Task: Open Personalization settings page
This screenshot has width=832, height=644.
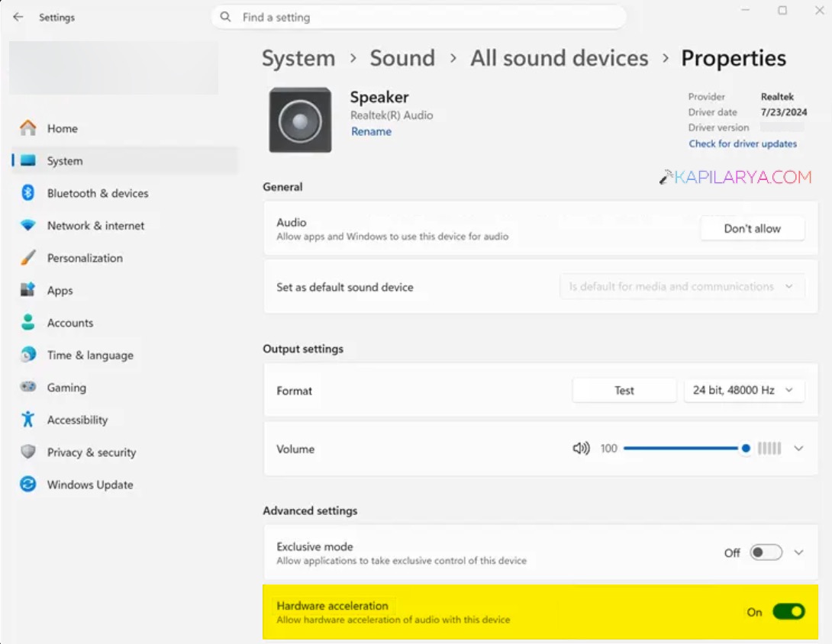Action: click(x=124, y=257)
